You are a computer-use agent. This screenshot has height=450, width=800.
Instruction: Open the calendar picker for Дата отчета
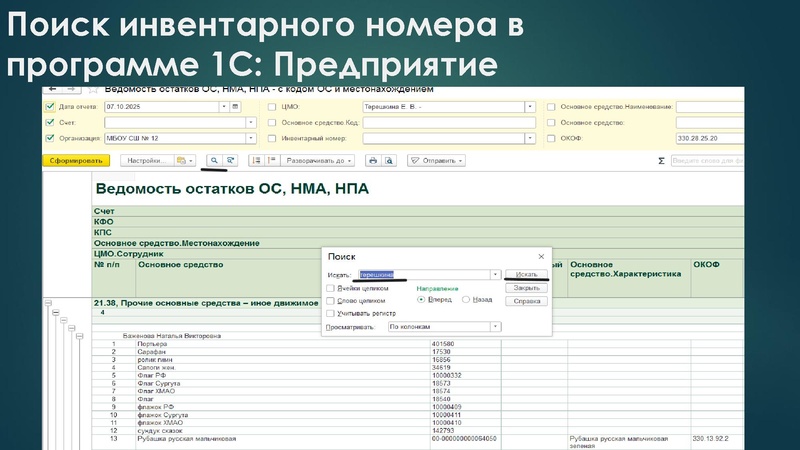coord(235,107)
